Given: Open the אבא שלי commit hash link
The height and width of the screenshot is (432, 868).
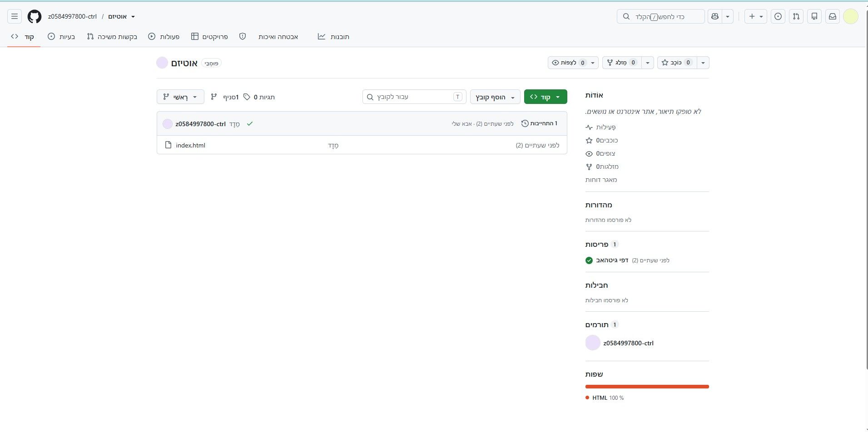Looking at the screenshot, I should 462,123.
